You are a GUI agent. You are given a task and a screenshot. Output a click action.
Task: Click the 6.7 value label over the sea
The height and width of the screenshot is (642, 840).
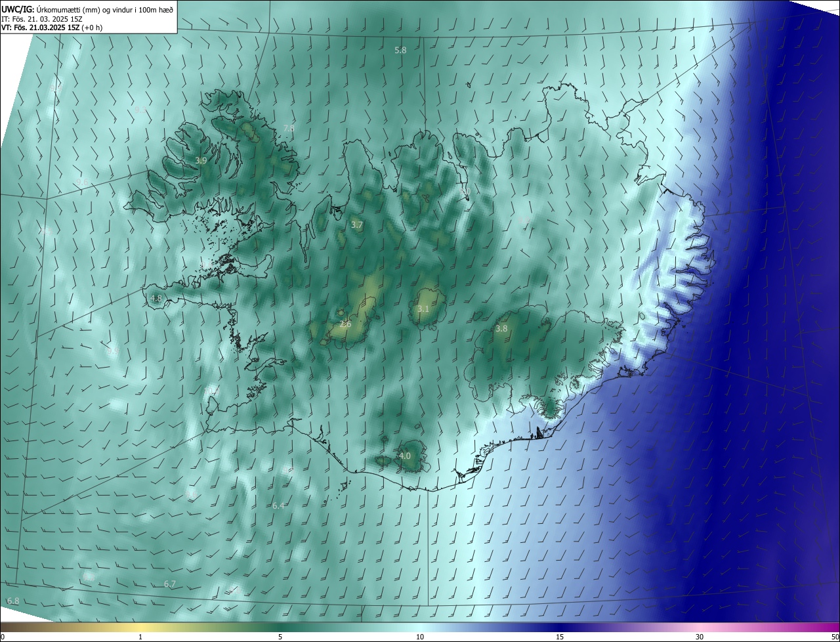coord(170,584)
